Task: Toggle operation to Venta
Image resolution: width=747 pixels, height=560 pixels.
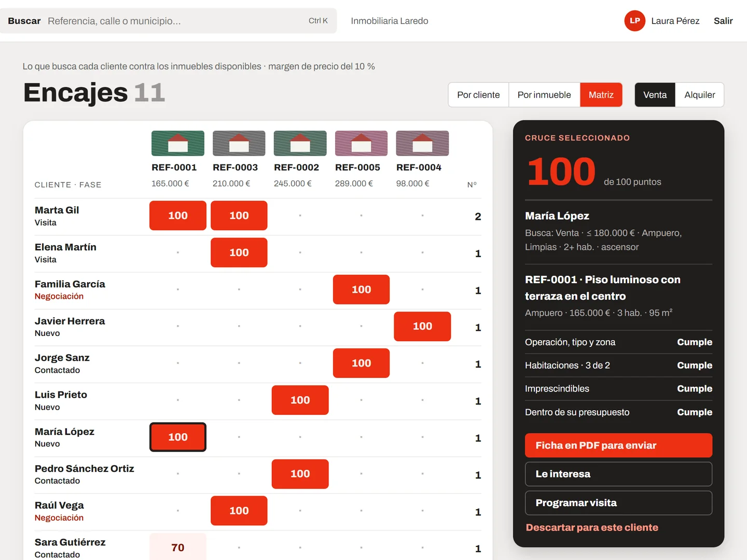Action: [655, 95]
